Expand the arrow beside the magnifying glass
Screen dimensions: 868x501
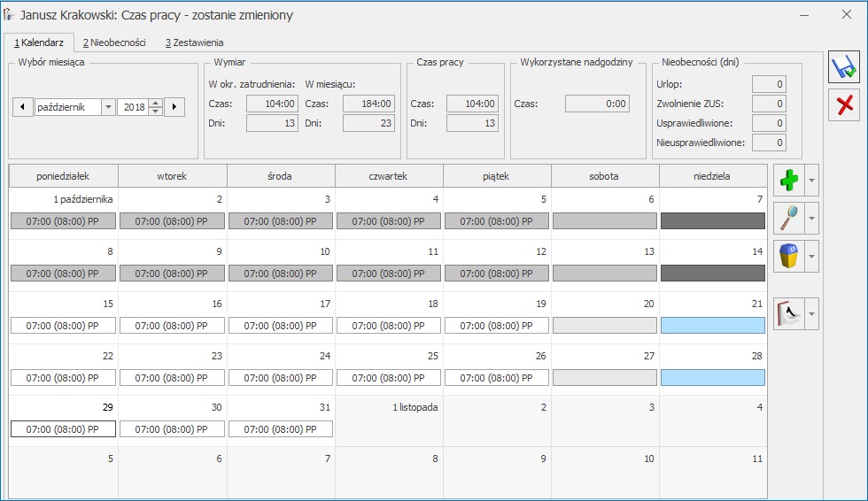pos(812,218)
